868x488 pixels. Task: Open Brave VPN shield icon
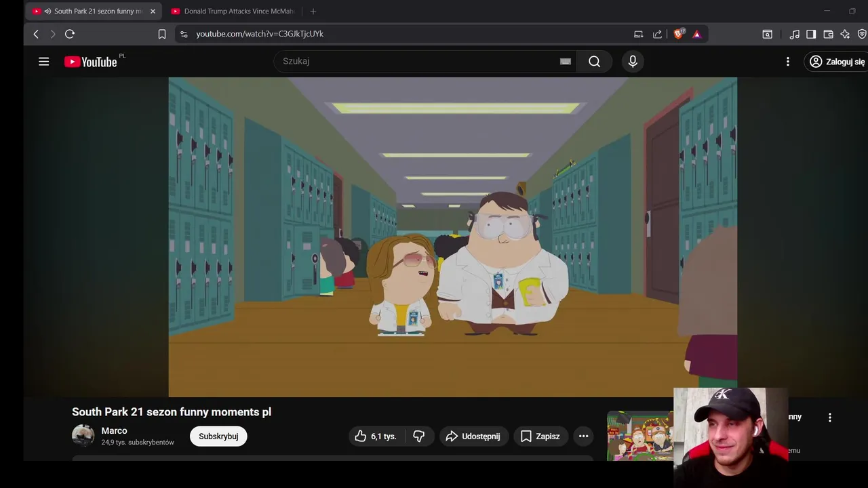click(x=862, y=34)
